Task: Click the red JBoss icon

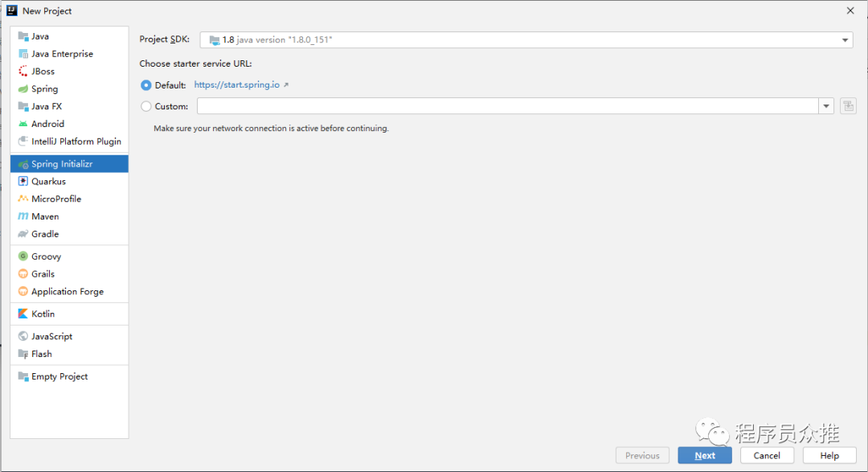Action: (x=23, y=71)
